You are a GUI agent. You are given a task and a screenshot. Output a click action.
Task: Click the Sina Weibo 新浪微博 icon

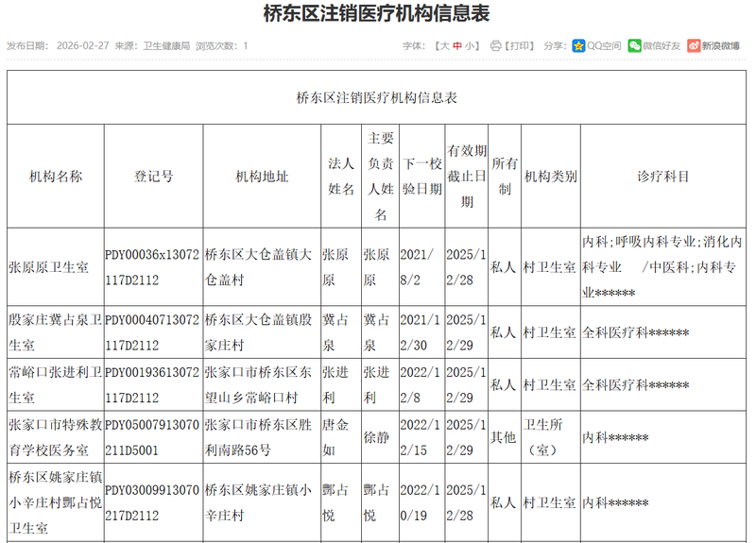694,45
